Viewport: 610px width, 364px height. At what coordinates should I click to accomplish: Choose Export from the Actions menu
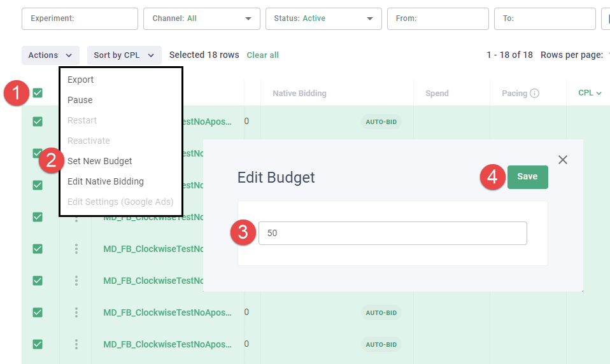[81, 80]
